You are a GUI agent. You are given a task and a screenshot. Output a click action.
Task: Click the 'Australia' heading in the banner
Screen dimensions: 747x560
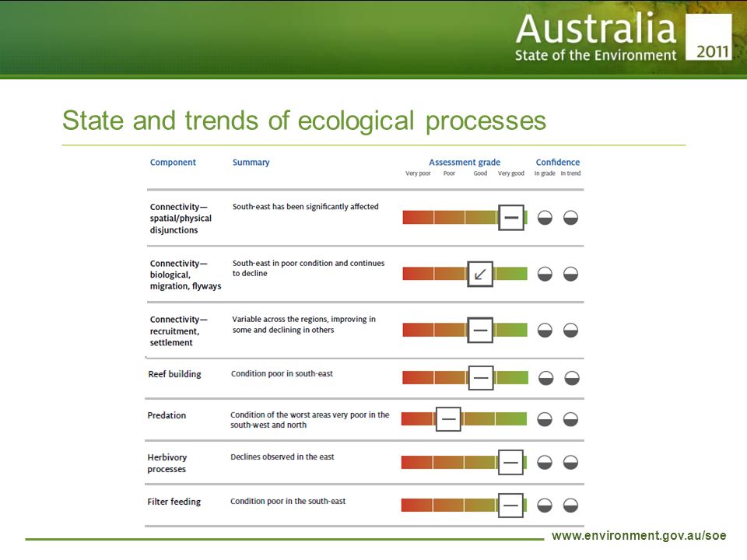[x=596, y=29]
